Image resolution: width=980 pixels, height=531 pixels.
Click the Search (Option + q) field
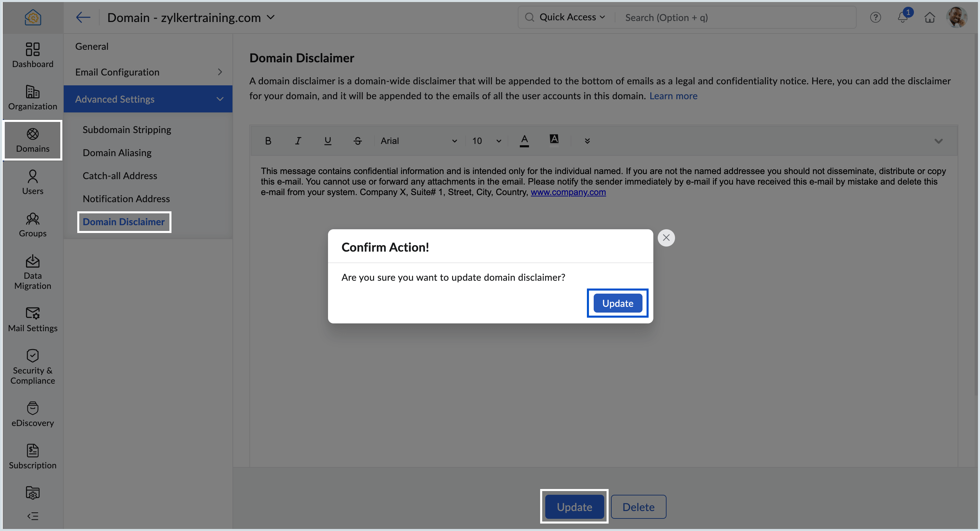pos(734,18)
